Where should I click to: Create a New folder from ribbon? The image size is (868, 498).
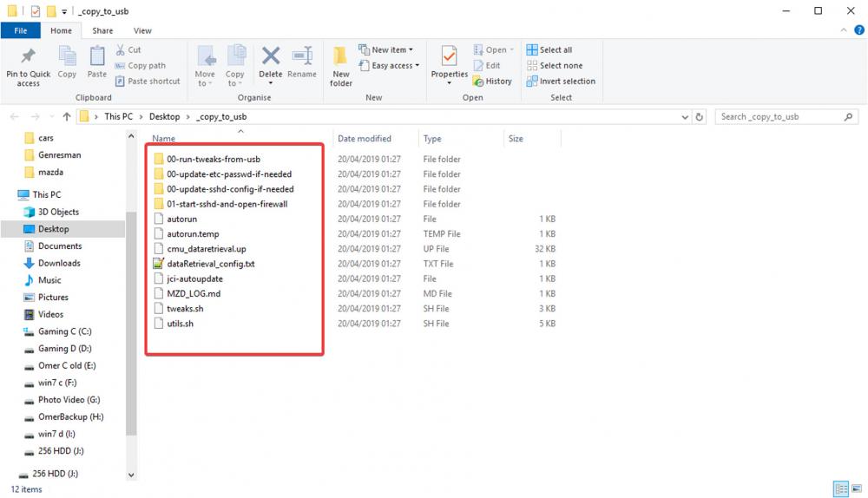(340, 65)
